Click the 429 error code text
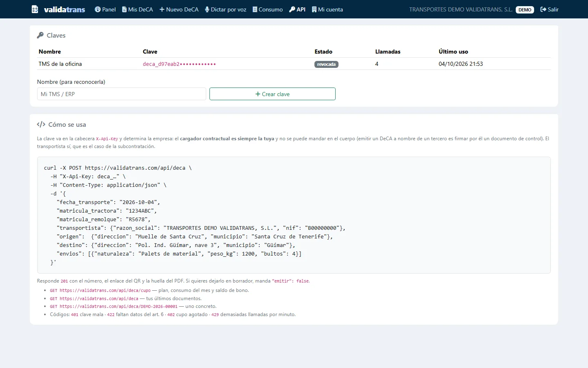This screenshot has height=368, width=588. pos(215,314)
